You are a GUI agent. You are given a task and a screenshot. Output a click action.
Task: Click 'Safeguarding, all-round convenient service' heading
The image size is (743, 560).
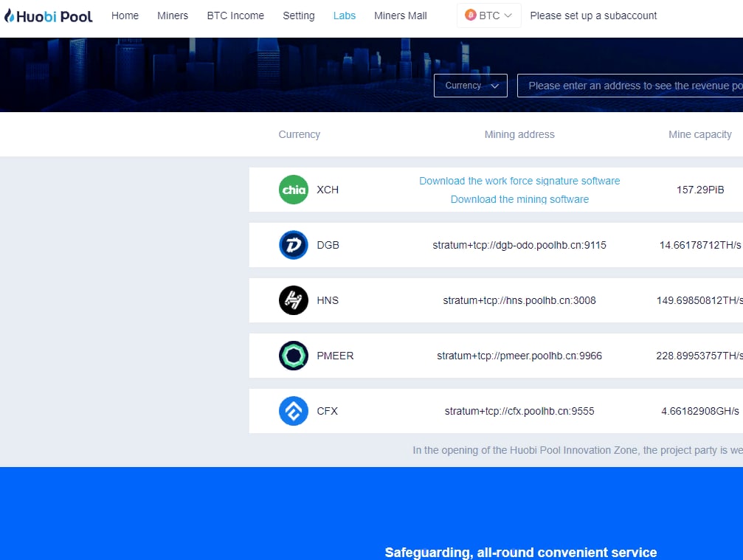click(x=521, y=553)
